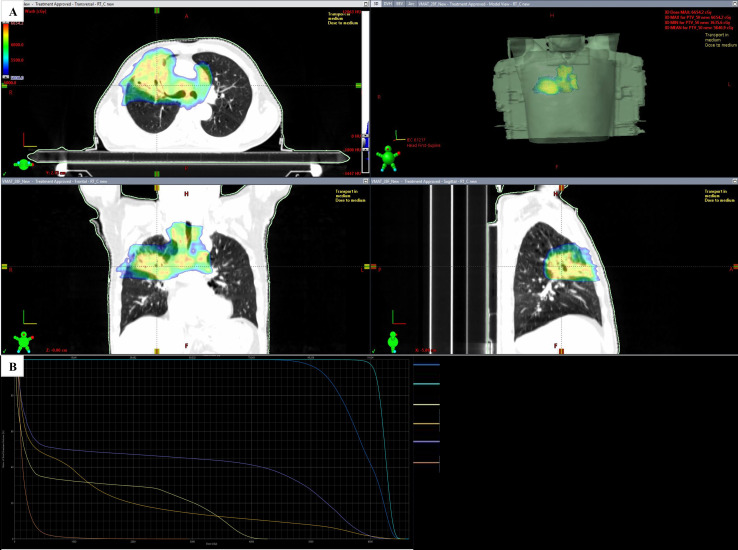
Task: Click the color wash dose scale bar
Action: [x=6, y=48]
